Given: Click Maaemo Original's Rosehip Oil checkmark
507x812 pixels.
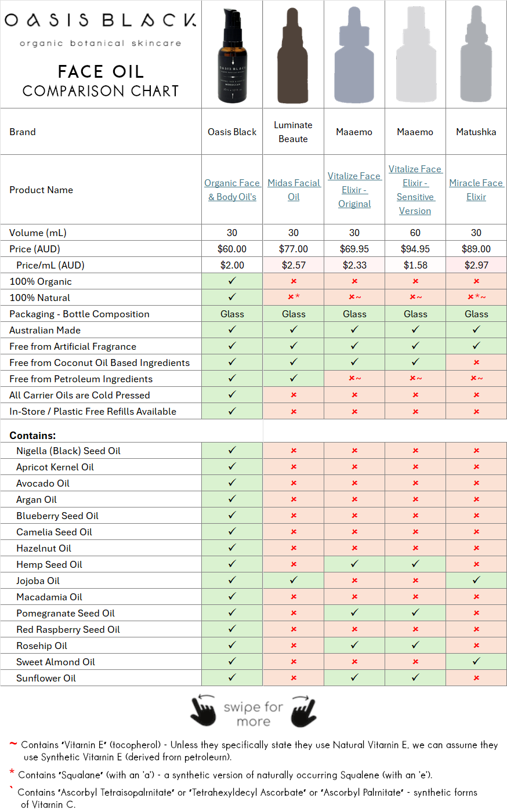Looking at the screenshot, I should [x=354, y=645].
